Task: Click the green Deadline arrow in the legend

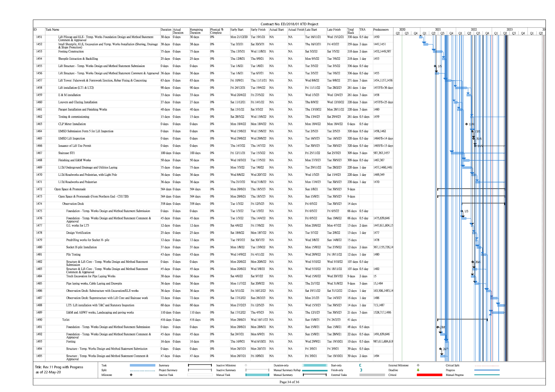Action: pyautogui.click(x=418, y=370)
